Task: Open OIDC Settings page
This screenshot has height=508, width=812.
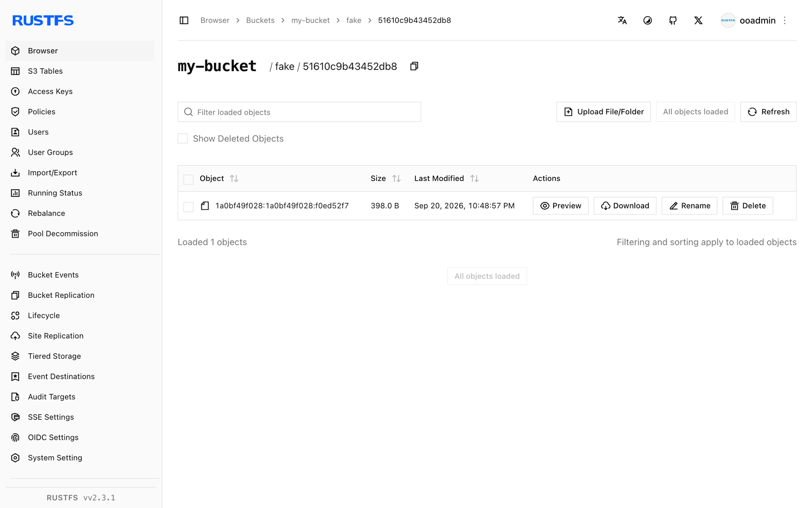Action: pos(80,438)
